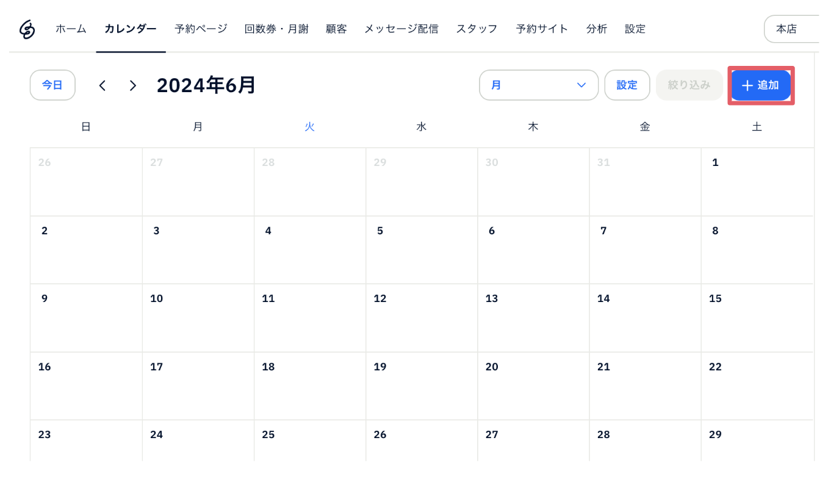Open 分析 in navigation

[597, 29]
